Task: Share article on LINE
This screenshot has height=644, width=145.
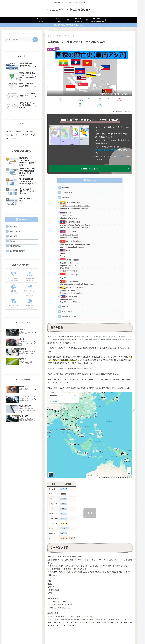Action: [80, 105]
